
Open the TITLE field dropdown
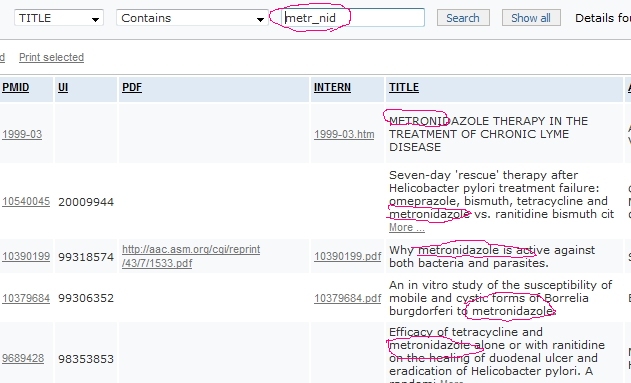[59, 18]
